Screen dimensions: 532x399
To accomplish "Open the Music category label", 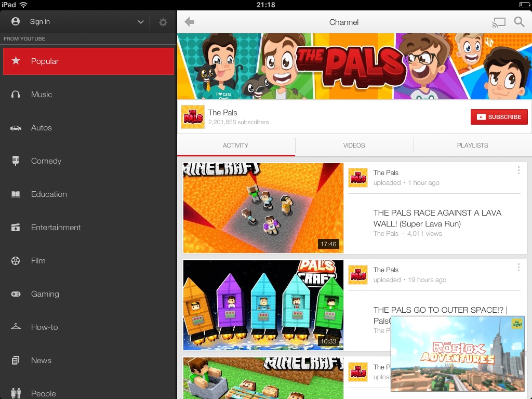I will click(x=42, y=95).
